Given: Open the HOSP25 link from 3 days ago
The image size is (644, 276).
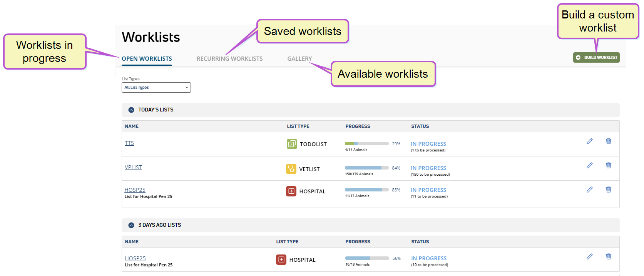Looking at the screenshot, I should [135, 258].
